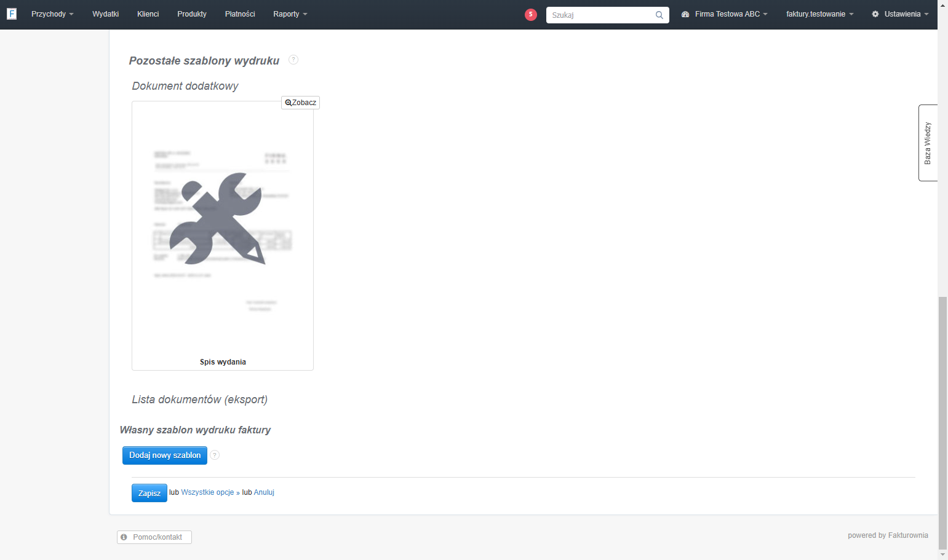Go to Płatności in the navbar
Screen dimensions: 948x560
pos(240,14)
